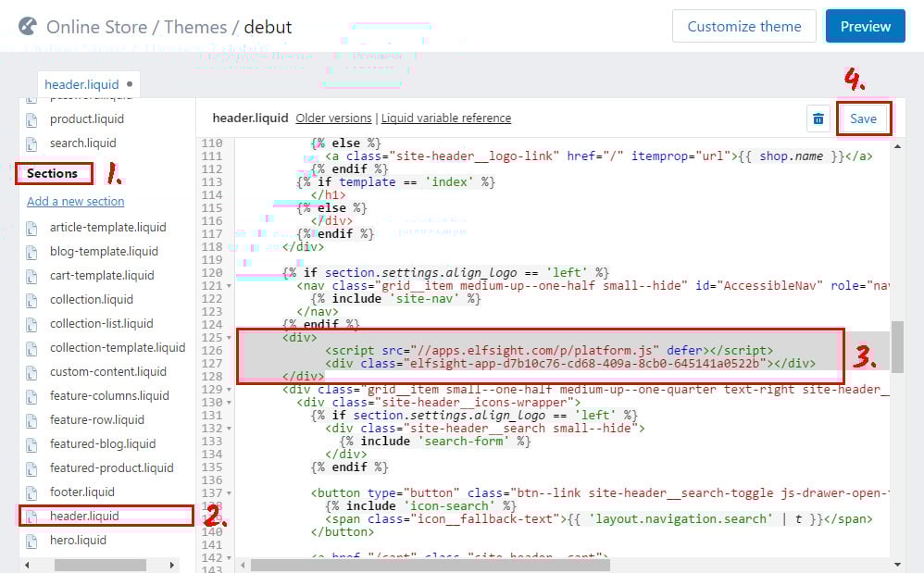Click file icon beside collection.liquid

(x=31, y=301)
